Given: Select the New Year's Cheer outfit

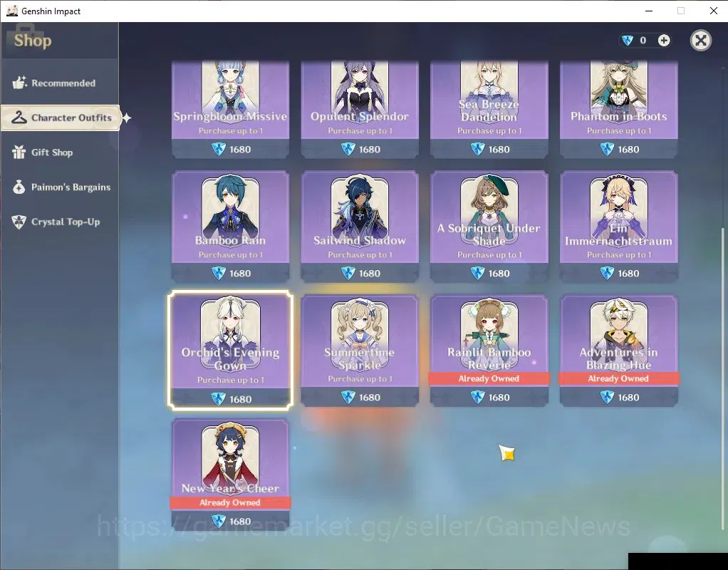Looking at the screenshot, I should [x=230, y=475].
